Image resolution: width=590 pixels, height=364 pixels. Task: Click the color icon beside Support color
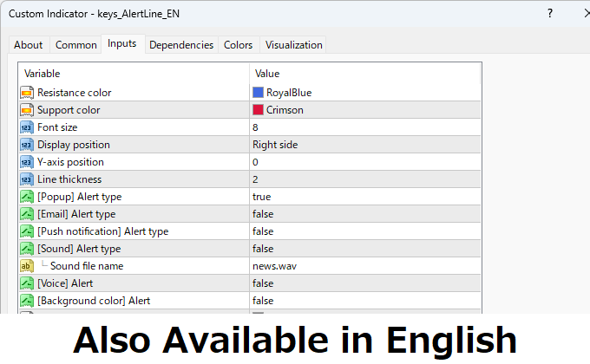[x=27, y=110]
